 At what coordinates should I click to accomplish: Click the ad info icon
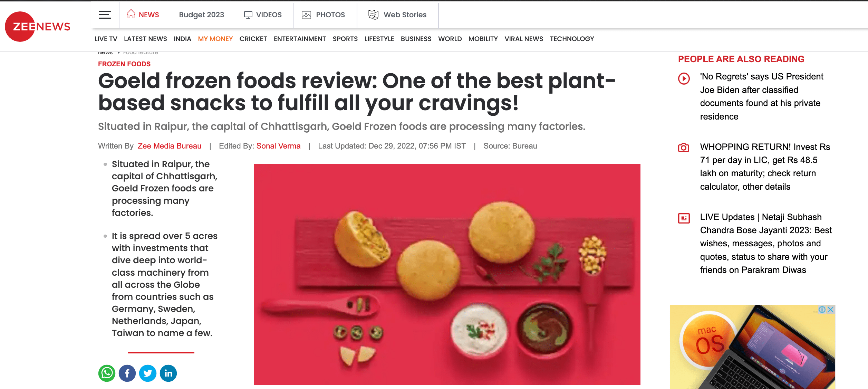point(822,310)
